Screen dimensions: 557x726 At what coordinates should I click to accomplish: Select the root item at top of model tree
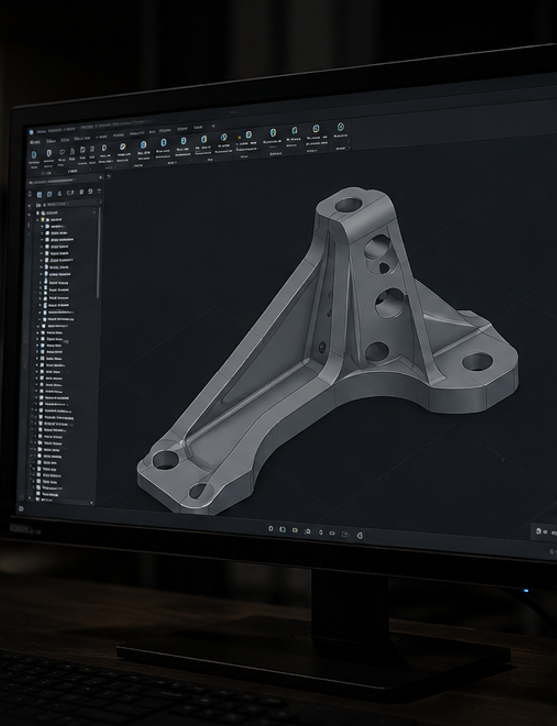click(x=49, y=213)
